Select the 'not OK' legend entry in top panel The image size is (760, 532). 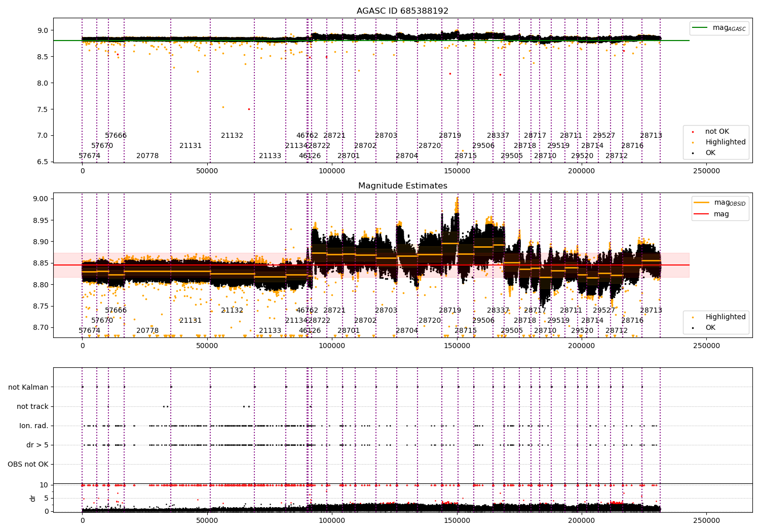coord(717,132)
